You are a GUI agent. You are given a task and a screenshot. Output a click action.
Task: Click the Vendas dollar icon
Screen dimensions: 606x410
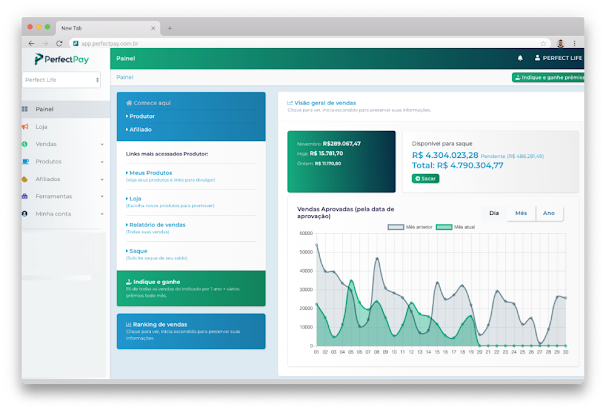[x=25, y=144]
